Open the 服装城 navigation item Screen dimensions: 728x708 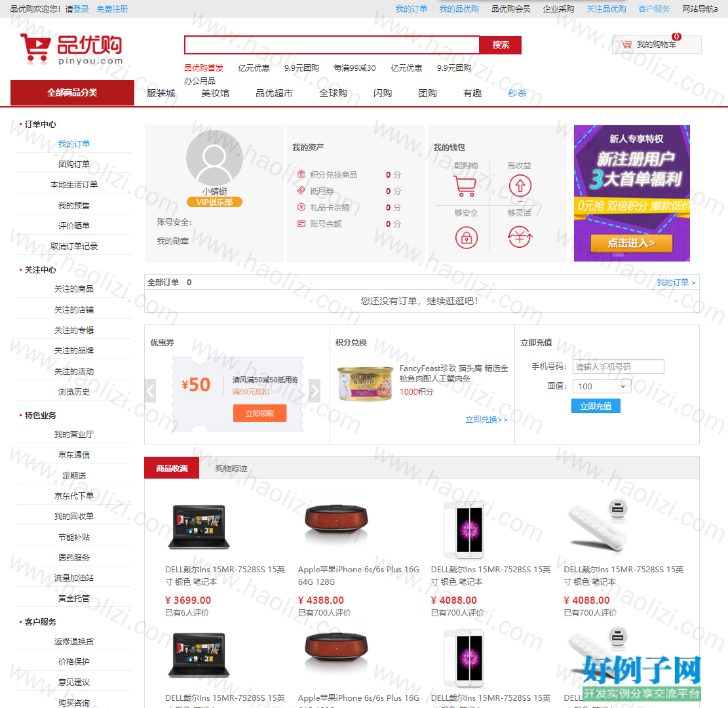(161, 93)
